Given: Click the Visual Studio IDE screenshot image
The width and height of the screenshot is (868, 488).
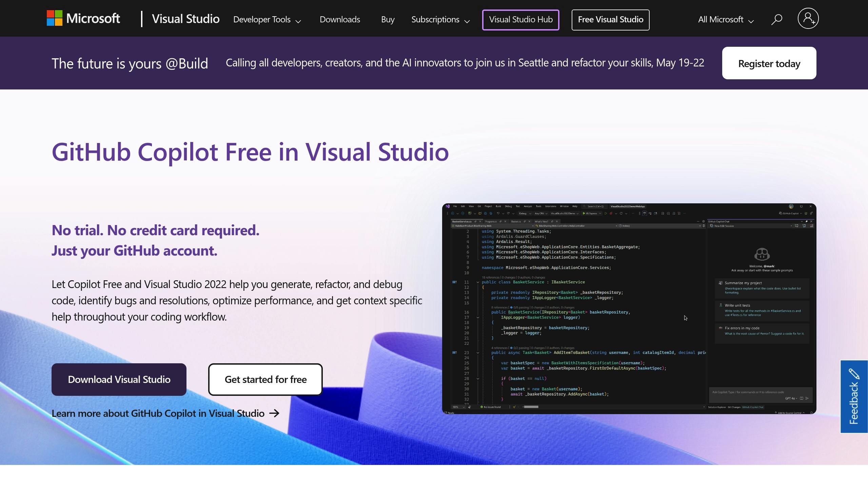Looking at the screenshot, I should [629, 309].
